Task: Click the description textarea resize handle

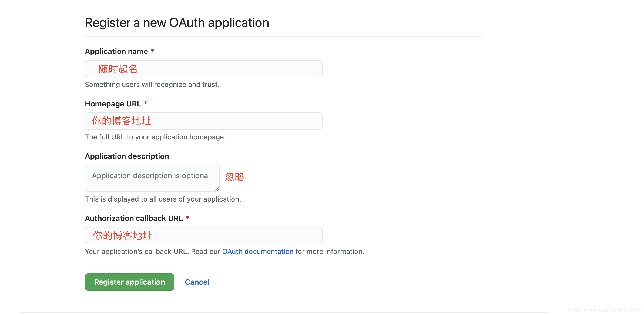Action: pyautogui.click(x=217, y=189)
